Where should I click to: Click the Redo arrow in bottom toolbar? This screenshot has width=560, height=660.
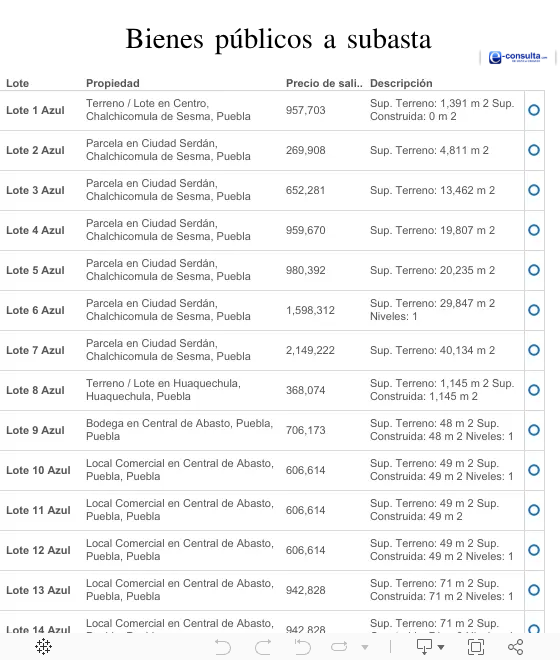[263, 647]
